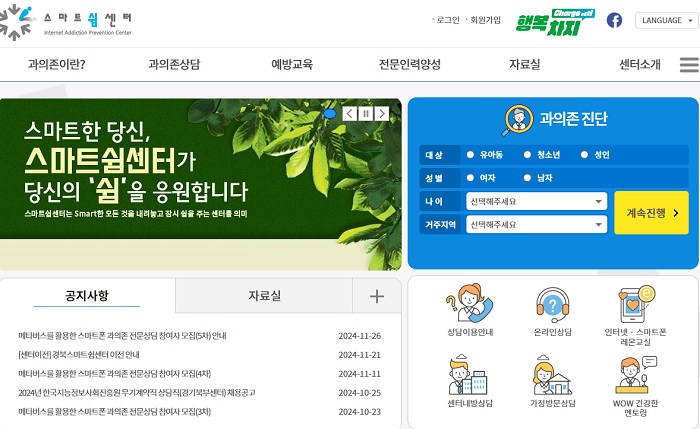700x429 pixels.
Task: Choose 여자 for gender
Action: (470, 178)
